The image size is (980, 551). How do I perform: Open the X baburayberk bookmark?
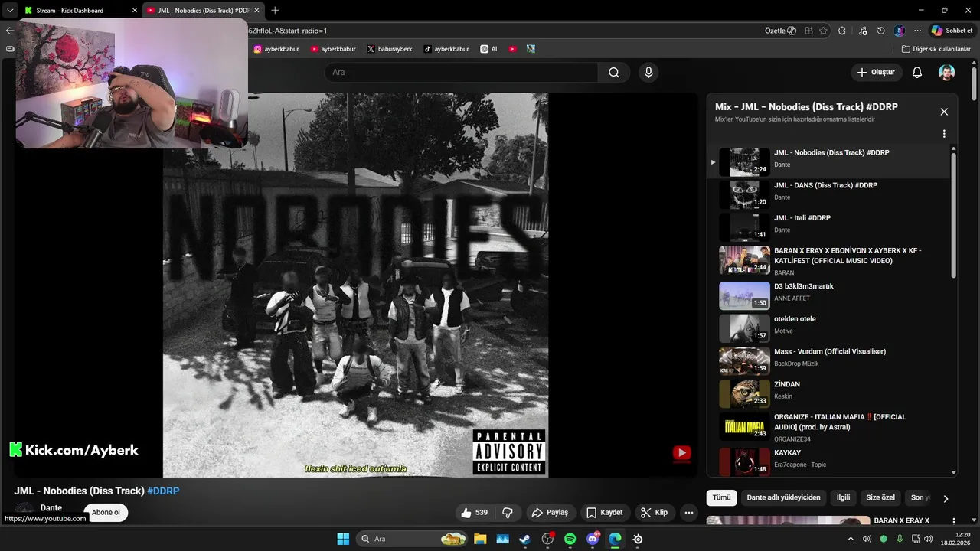coord(390,48)
